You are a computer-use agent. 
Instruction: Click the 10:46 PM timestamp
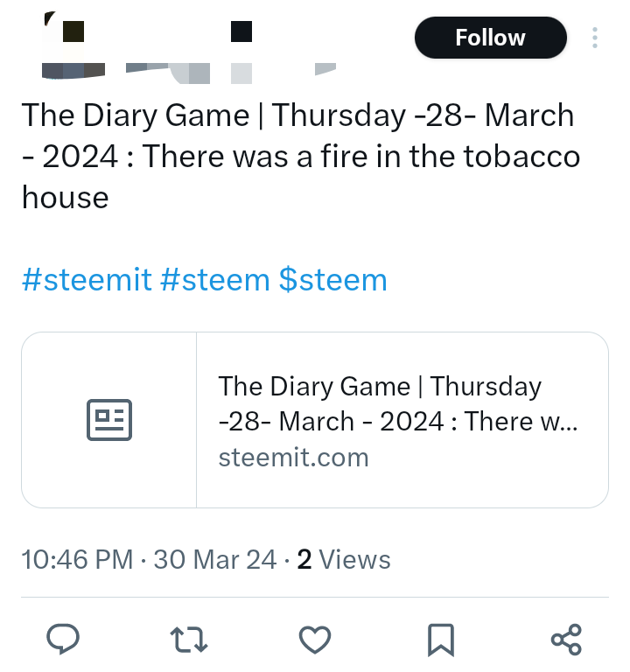[77, 559]
